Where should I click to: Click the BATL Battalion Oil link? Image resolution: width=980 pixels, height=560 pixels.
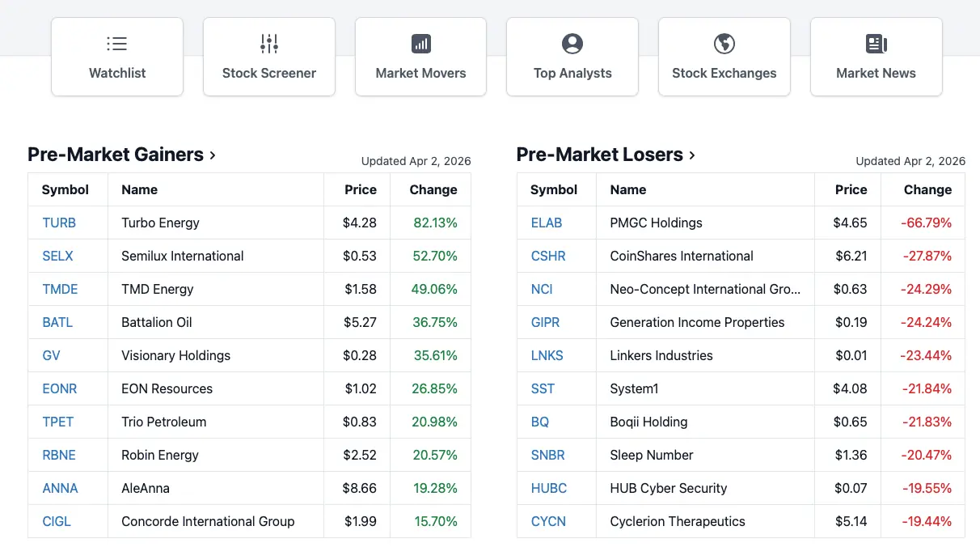[x=57, y=321]
